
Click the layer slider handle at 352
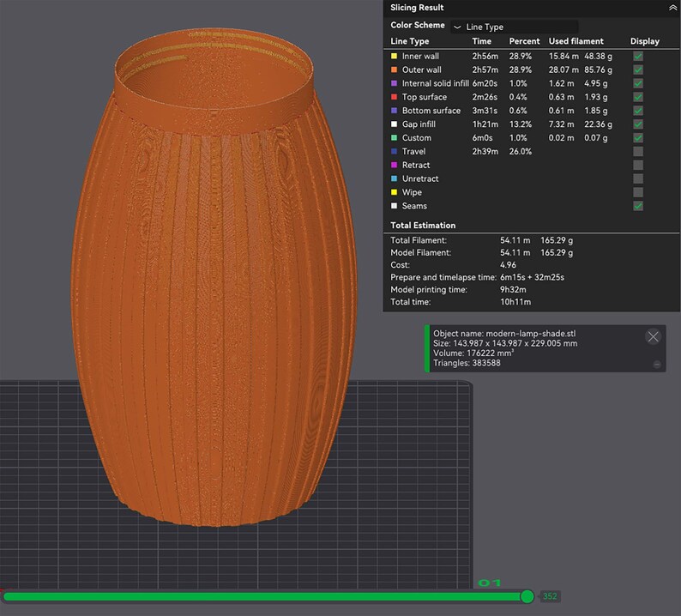[x=527, y=596]
